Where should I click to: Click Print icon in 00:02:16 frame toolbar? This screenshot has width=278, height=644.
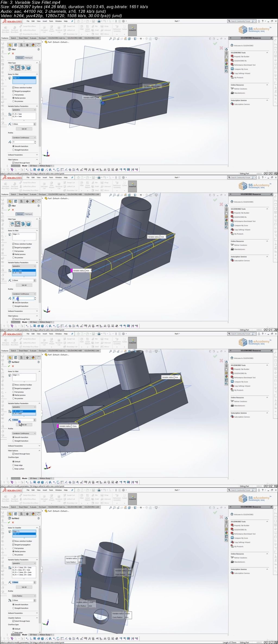(x=99, y=334)
